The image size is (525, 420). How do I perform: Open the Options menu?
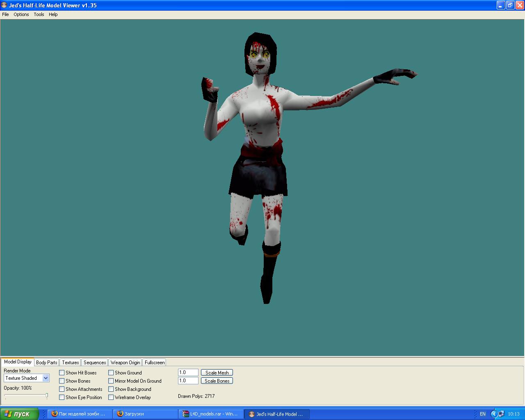coord(21,14)
